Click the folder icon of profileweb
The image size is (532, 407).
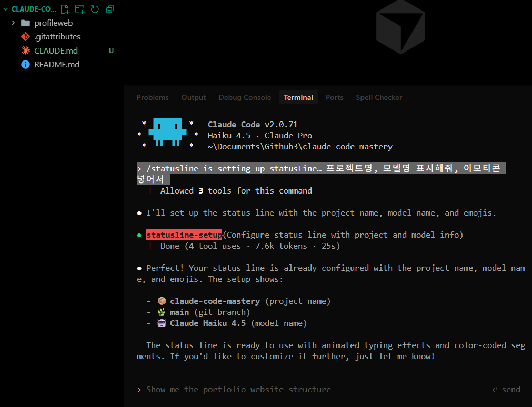click(25, 23)
